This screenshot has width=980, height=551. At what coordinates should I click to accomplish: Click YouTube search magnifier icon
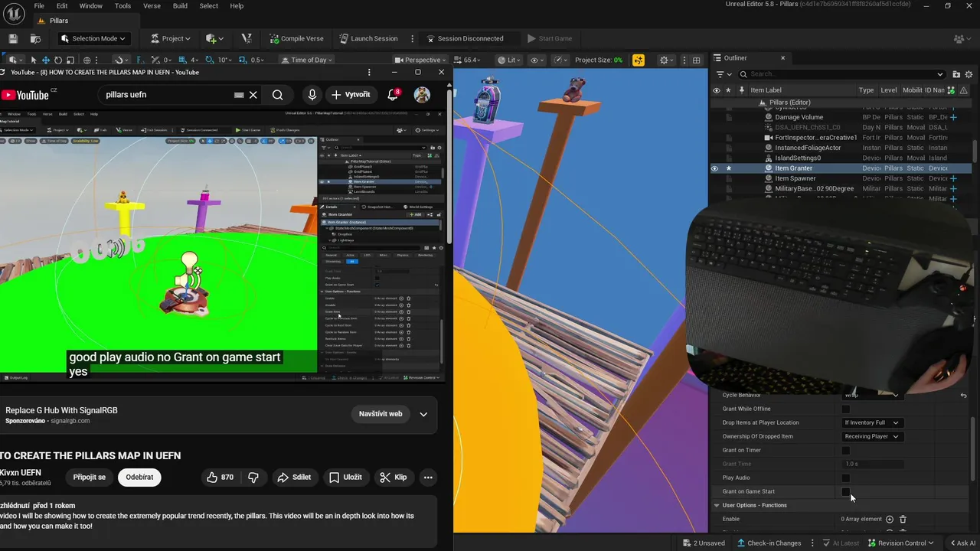point(277,95)
